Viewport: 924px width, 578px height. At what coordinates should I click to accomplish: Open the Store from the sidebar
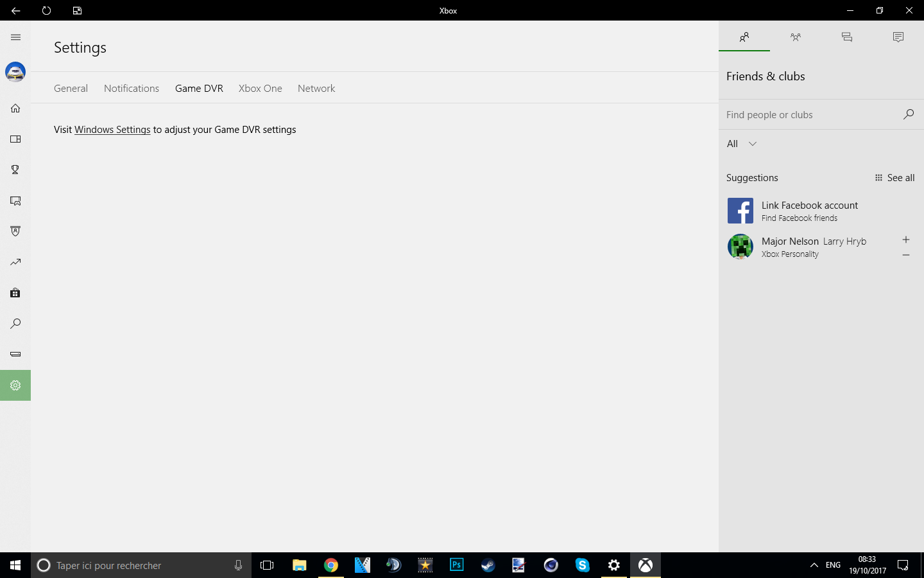tap(15, 293)
